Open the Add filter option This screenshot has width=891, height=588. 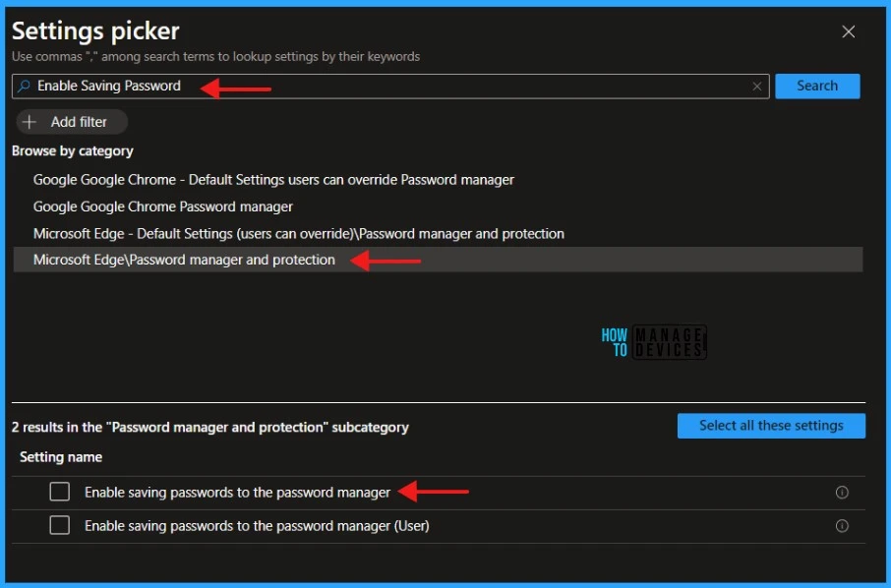72,122
